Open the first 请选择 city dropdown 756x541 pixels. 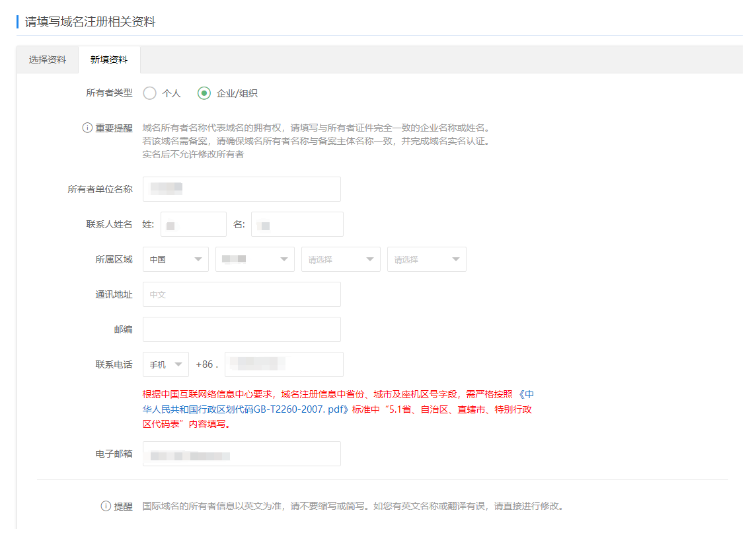[340, 259]
